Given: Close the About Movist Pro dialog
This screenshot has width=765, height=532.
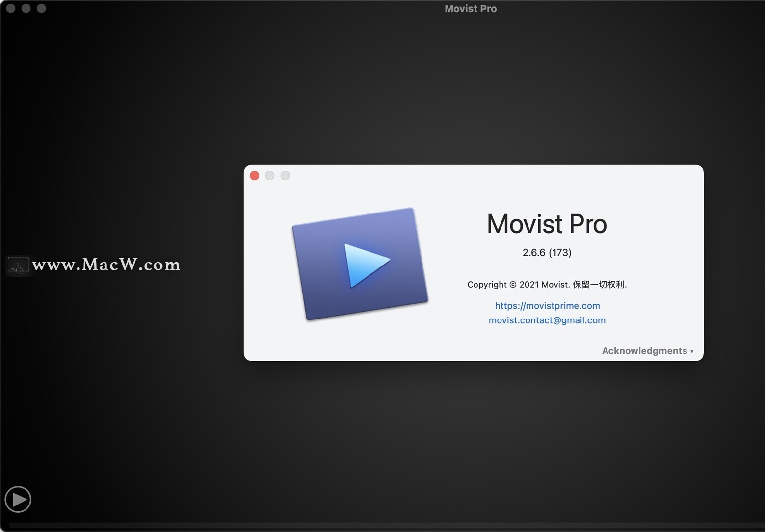Looking at the screenshot, I should tap(254, 176).
